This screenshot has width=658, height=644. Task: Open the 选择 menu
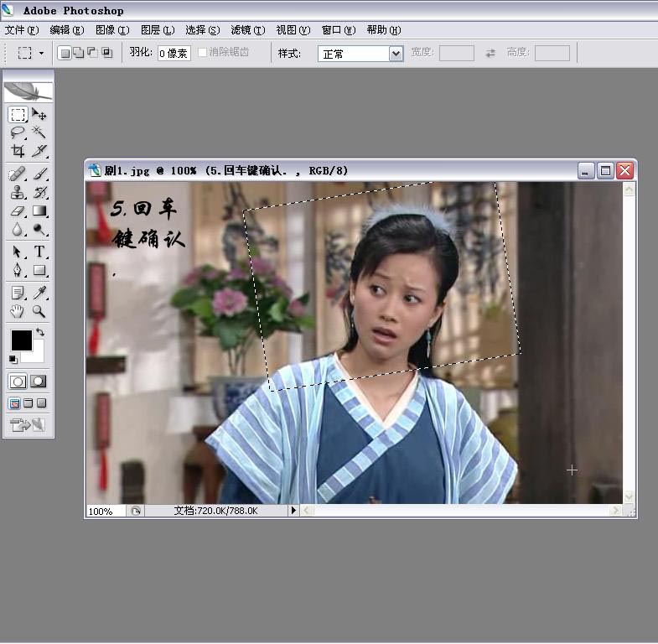203,30
